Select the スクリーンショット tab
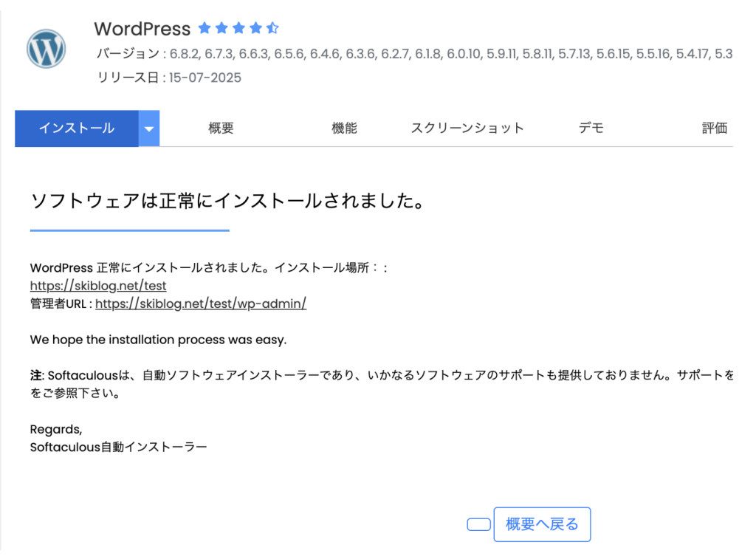The width and height of the screenshot is (756, 559). click(x=467, y=128)
